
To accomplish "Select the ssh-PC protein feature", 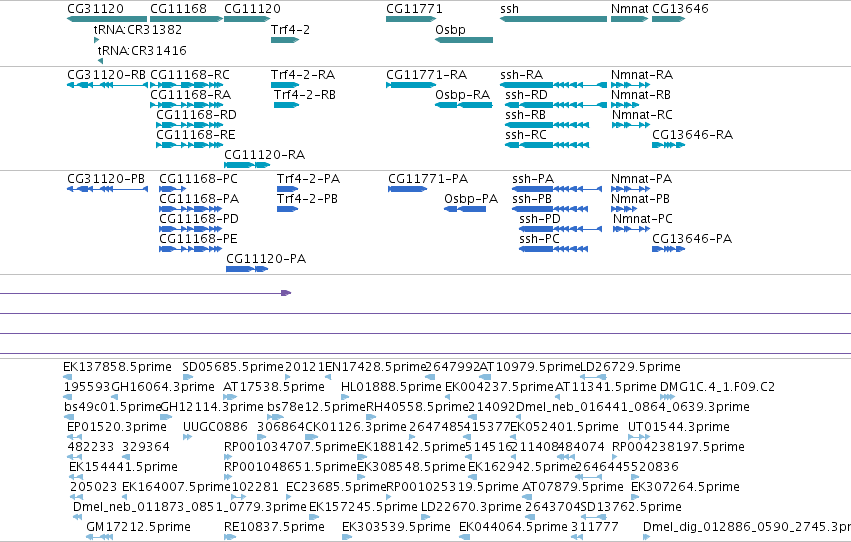I will (x=554, y=249).
